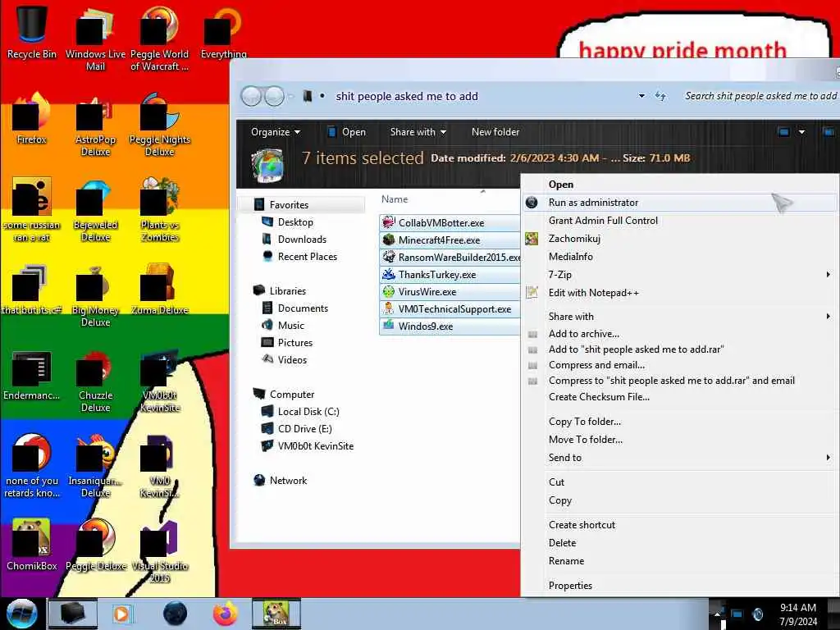Select Zachomikuj context menu entry

(x=680, y=239)
